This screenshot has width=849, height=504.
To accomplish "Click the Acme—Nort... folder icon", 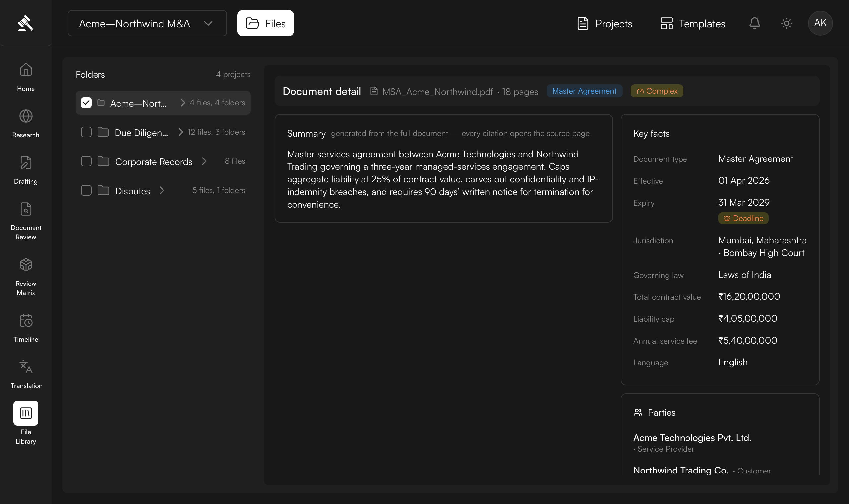I will (x=101, y=102).
